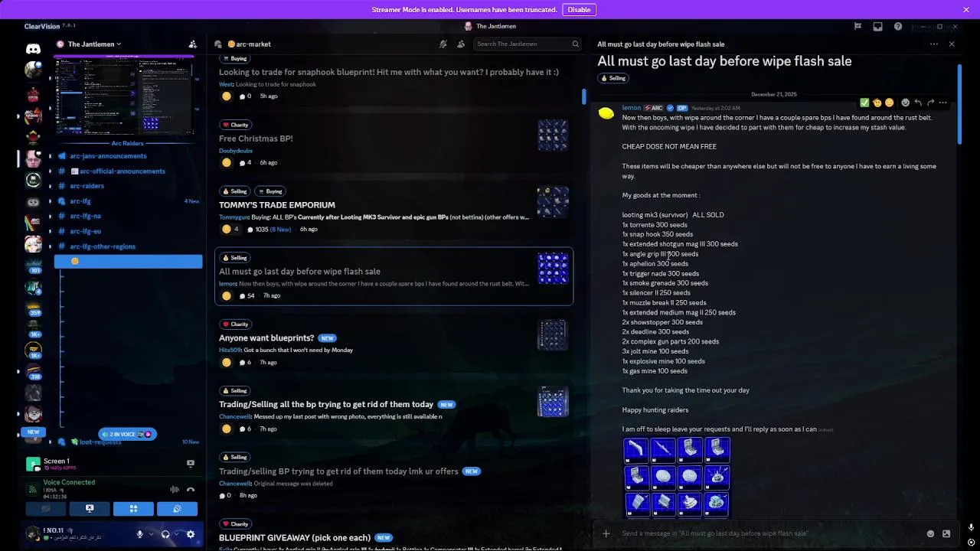Open the activities button in voice panel
980x551 pixels.
133,508
